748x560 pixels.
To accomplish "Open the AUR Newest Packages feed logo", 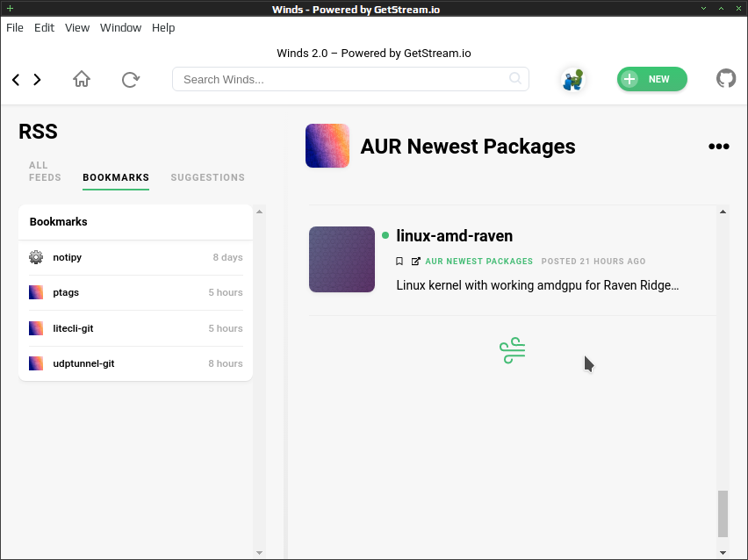I will click(x=327, y=146).
